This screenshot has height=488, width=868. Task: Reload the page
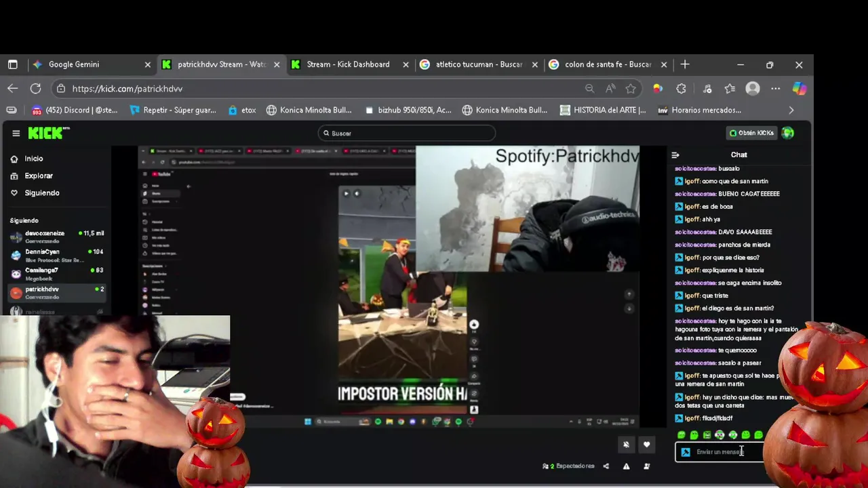coord(35,88)
